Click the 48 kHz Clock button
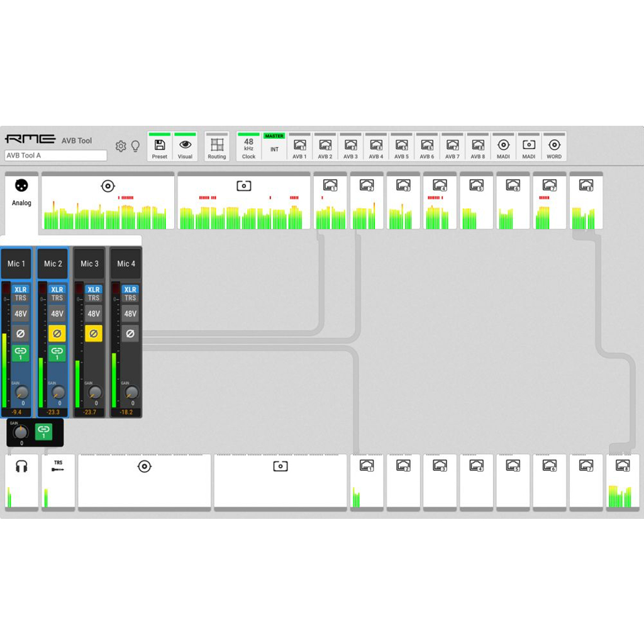644x644 pixels. [x=248, y=145]
